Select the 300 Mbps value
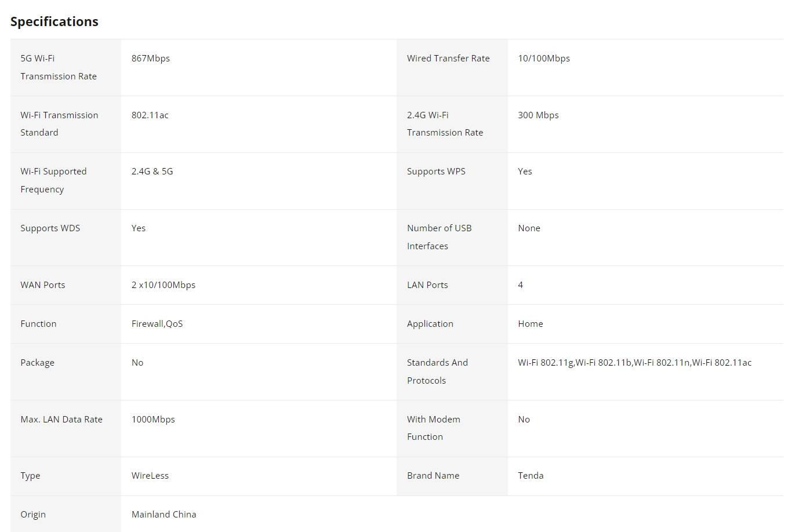 point(538,115)
